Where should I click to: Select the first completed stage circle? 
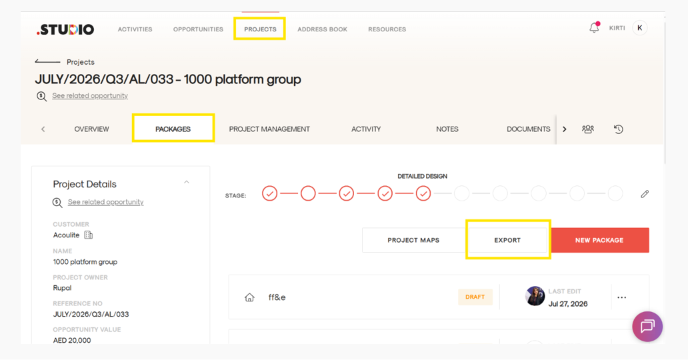(270, 194)
